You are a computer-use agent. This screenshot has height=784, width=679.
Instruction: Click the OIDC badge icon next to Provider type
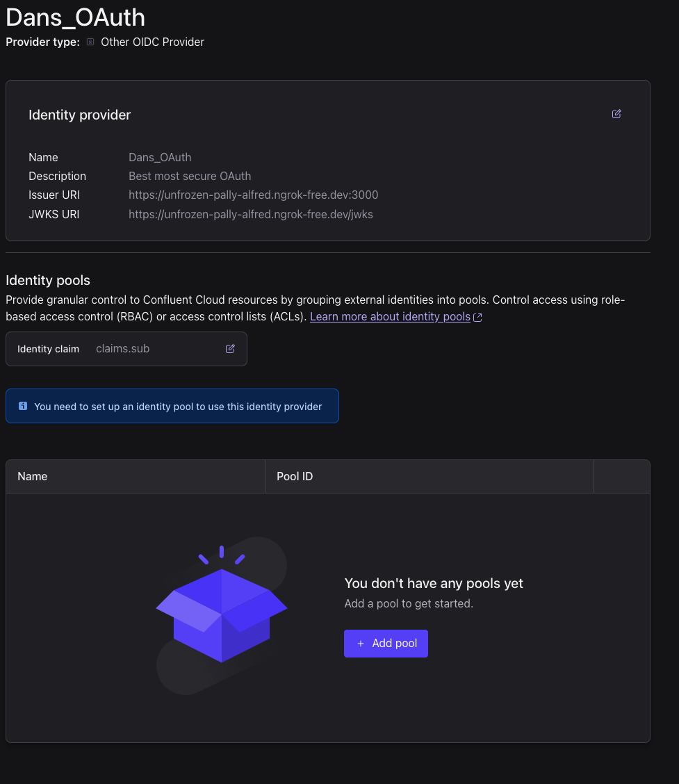[90, 42]
